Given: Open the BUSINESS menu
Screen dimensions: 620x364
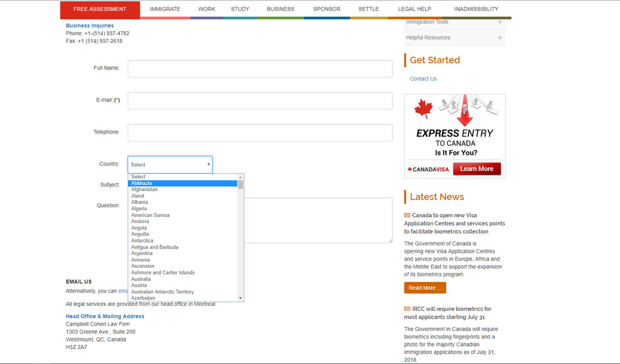Looking at the screenshot, I should click(280, 9).
